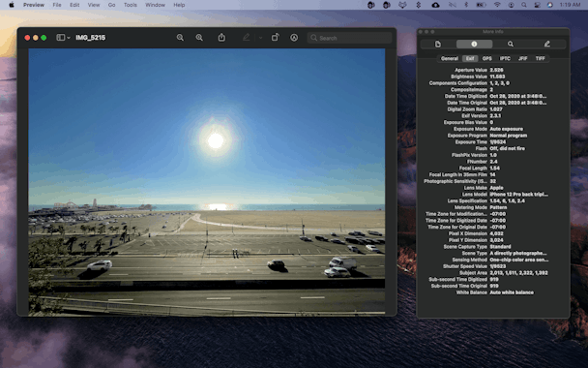This screenshot has height=368, width=588.
Task: Open the Window menu
Action: click(155, 5)
